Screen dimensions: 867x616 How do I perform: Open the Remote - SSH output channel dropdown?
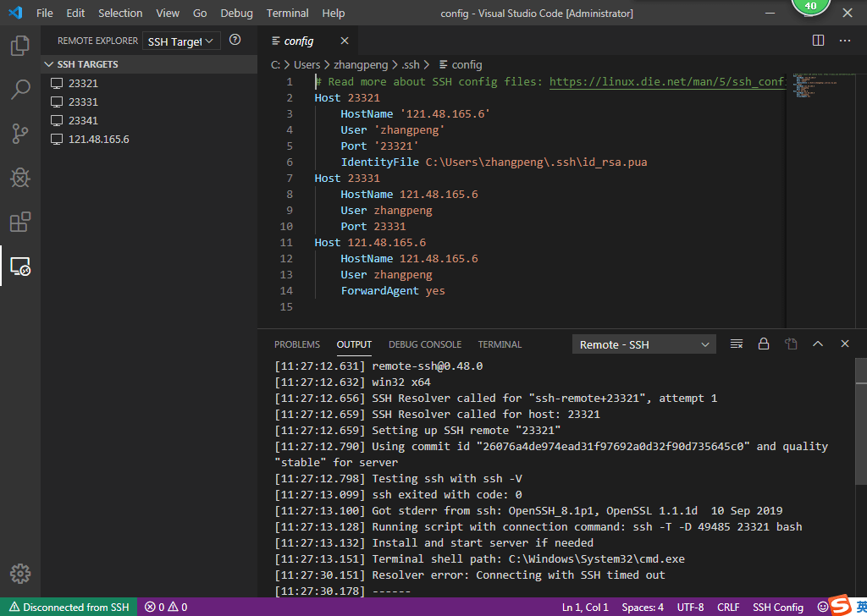coord(643,344)
